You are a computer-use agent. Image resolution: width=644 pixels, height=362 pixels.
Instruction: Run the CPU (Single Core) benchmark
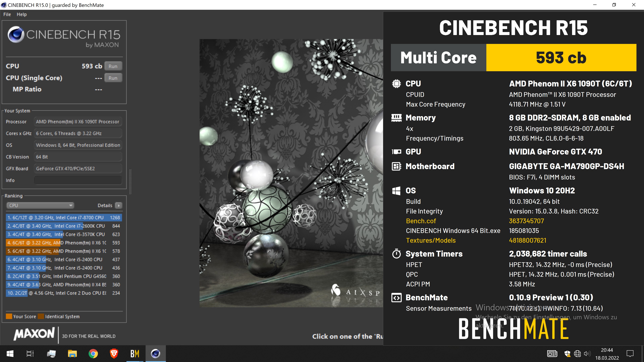113,78
